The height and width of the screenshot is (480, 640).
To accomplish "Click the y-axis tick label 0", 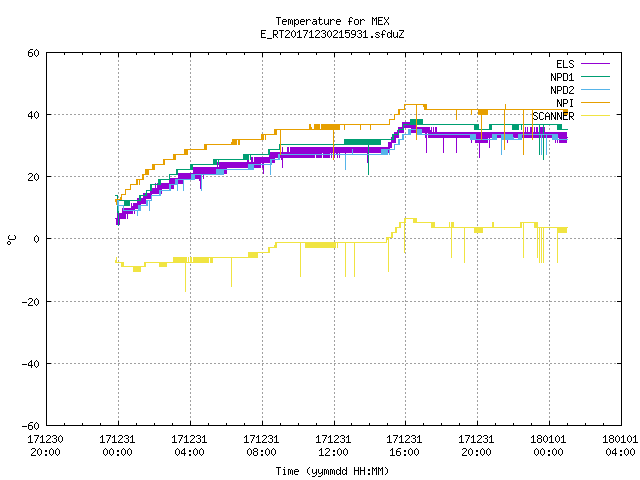I will coord(36,239).
